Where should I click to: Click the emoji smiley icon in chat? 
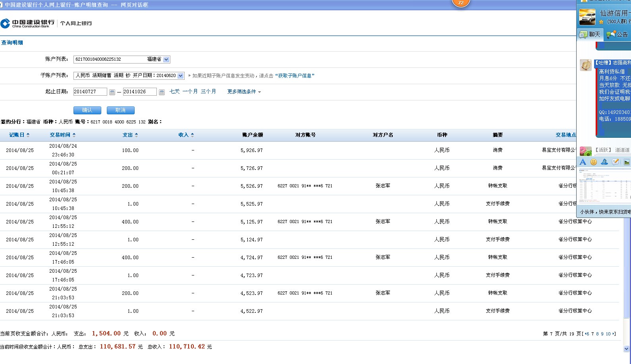(x=594, y=162)
